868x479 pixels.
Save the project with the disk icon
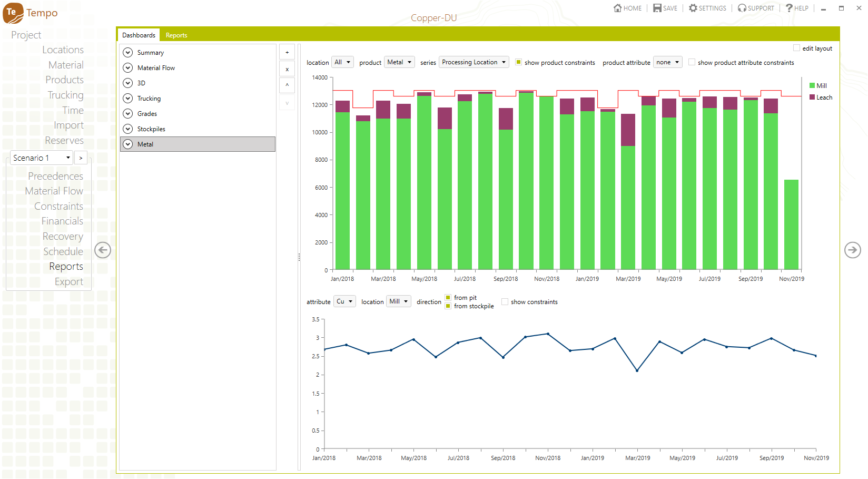coord(657,8)
